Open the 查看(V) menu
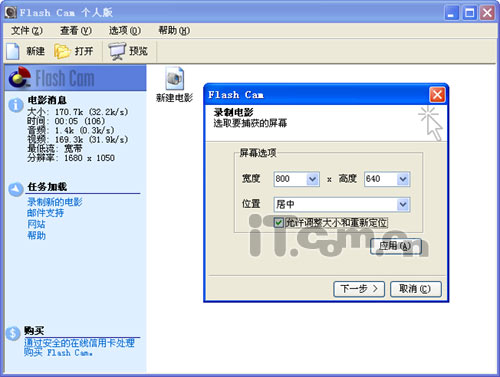 [x=76, y=31]
